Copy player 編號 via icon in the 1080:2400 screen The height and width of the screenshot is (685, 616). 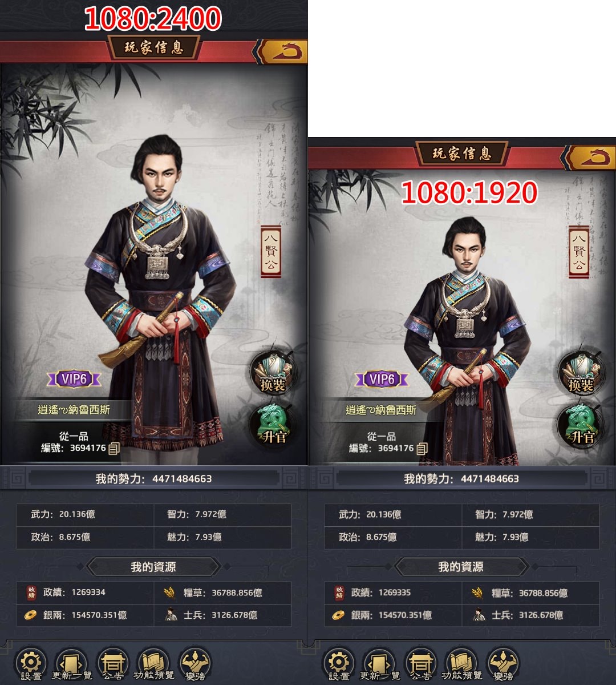coord(114,449)
